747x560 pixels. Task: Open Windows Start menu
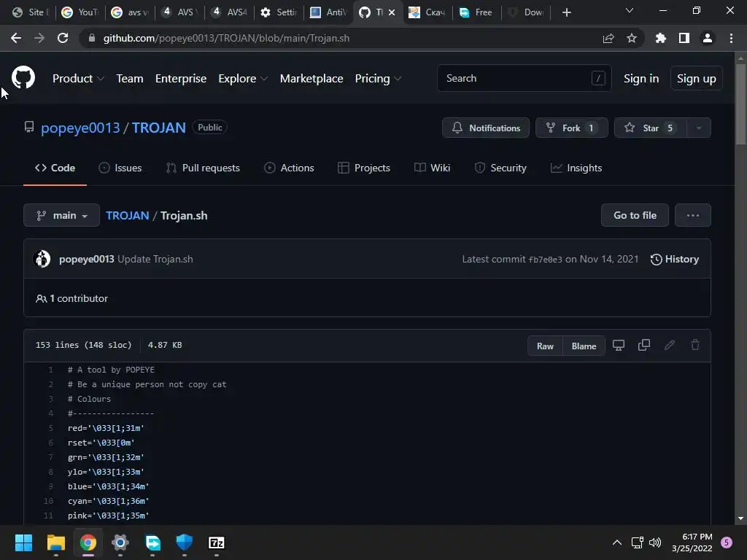tap(23, 542)
